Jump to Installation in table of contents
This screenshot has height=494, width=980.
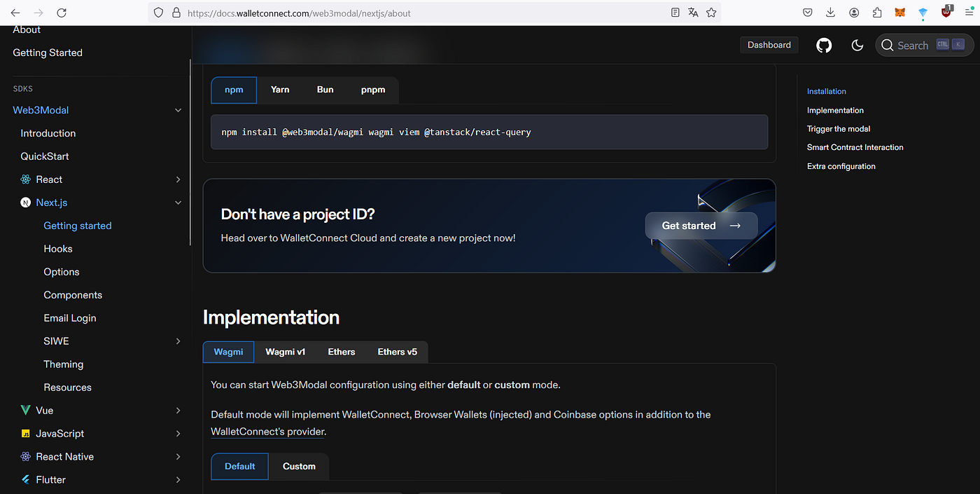pyautogui.click(x=827, y=91)
